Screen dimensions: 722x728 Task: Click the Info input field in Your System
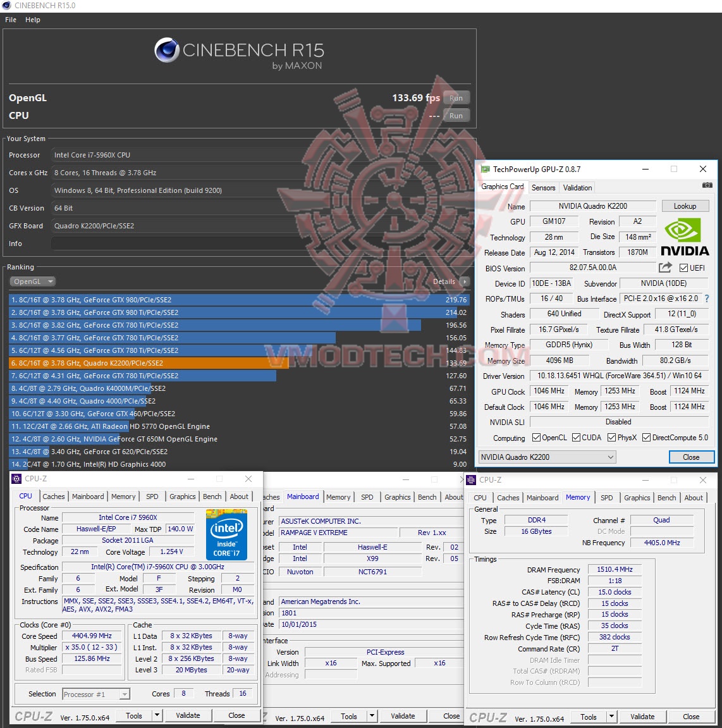pos(261,244)
